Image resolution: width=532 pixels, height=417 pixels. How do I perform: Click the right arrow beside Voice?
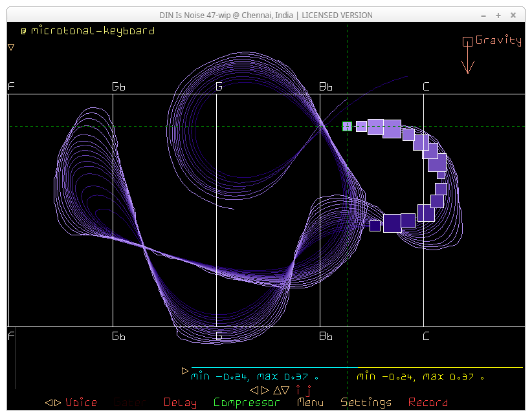[57, 403]
